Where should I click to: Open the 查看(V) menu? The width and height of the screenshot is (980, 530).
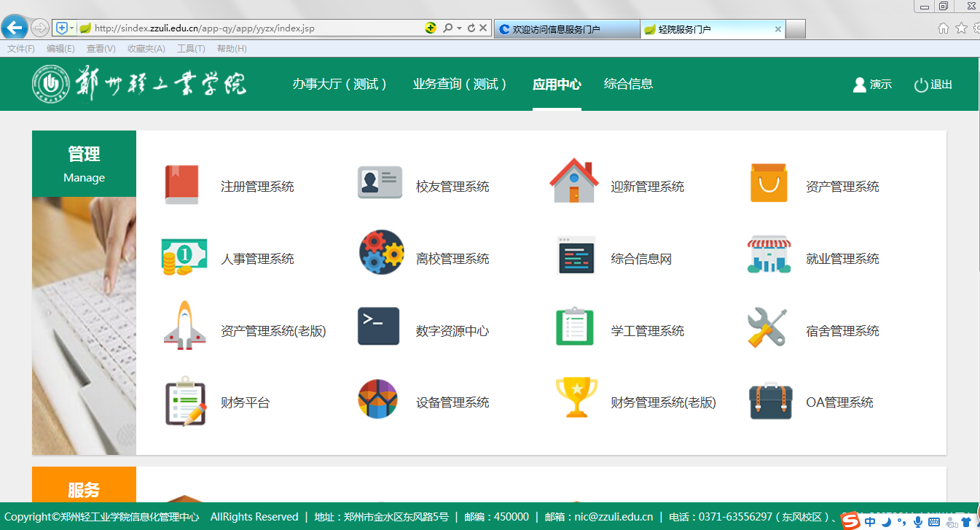[x=101, y=49]
